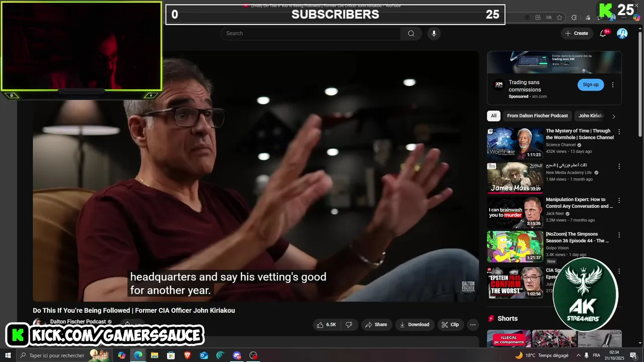Screen dimensions: 644x362
Task: Click the video title about being followed
Action: (134, 310)
